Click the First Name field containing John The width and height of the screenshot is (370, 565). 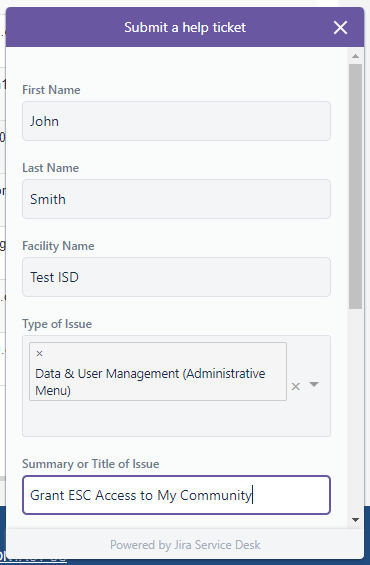(x=177, y=121)
